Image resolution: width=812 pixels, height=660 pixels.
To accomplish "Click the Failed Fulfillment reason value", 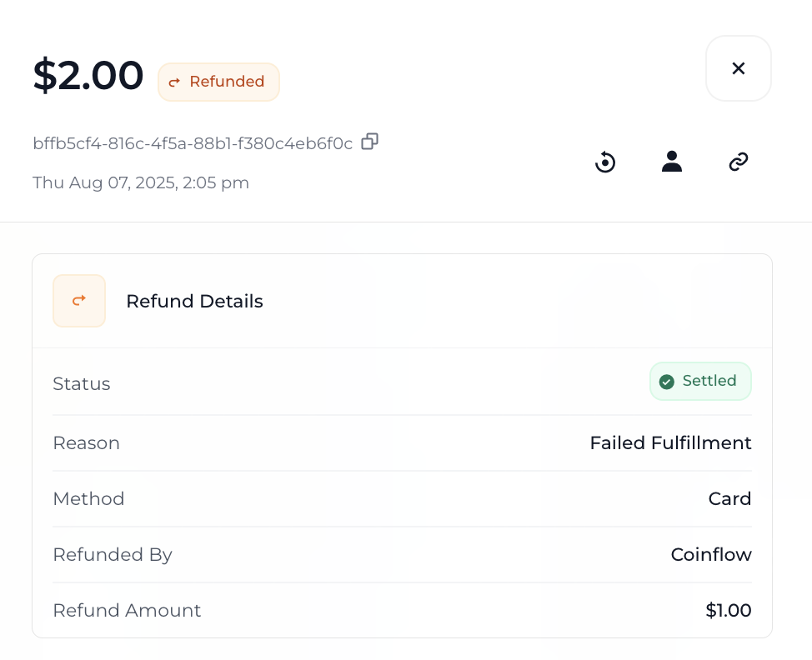I will click(x=670, y=442).
